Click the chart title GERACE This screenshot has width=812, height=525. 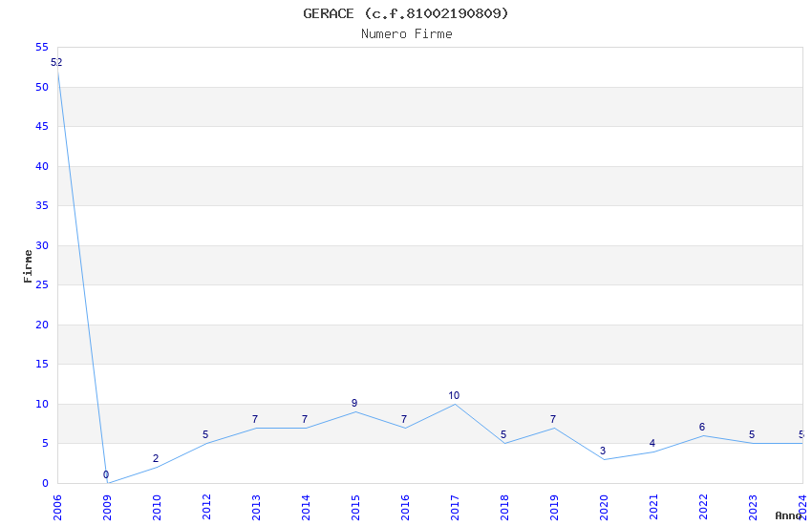[x=406, y=13]
